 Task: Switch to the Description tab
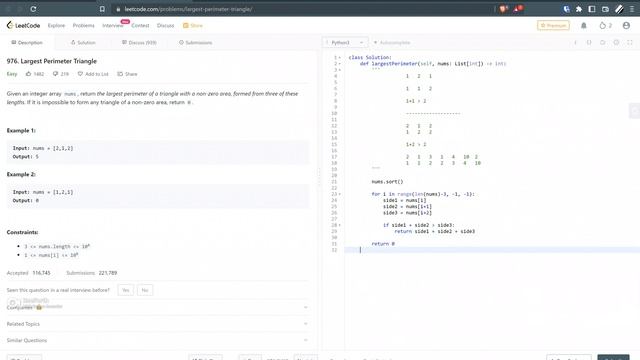point(27,42)
